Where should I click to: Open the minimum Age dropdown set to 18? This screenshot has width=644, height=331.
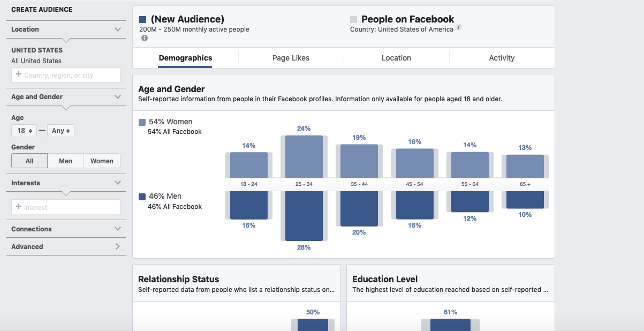24,130
